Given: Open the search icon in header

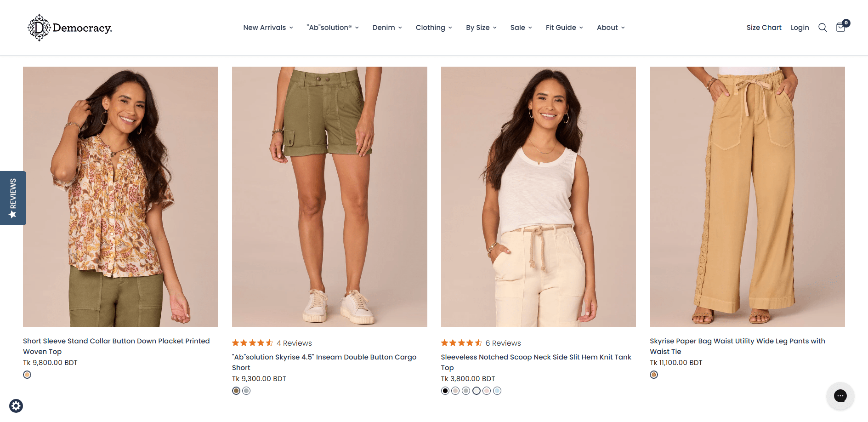Looking at the screenshot, I should pos(823,28).
